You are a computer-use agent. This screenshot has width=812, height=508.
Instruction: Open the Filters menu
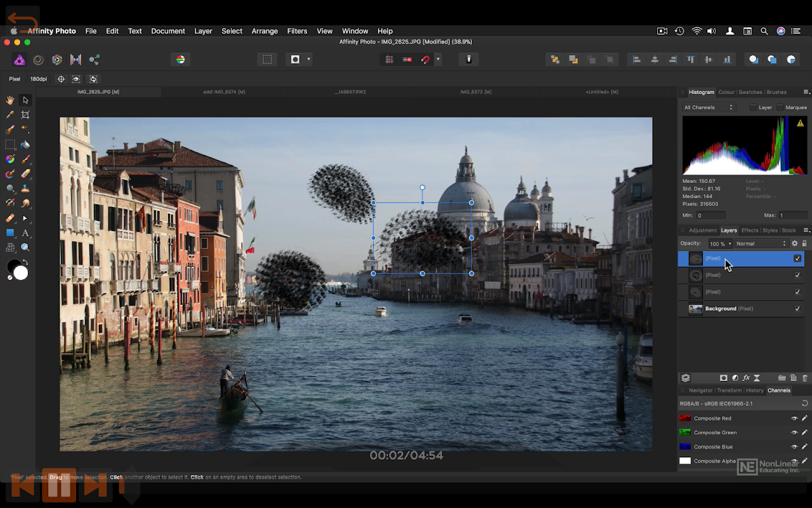pyautogui.click(x=297, y=31)
